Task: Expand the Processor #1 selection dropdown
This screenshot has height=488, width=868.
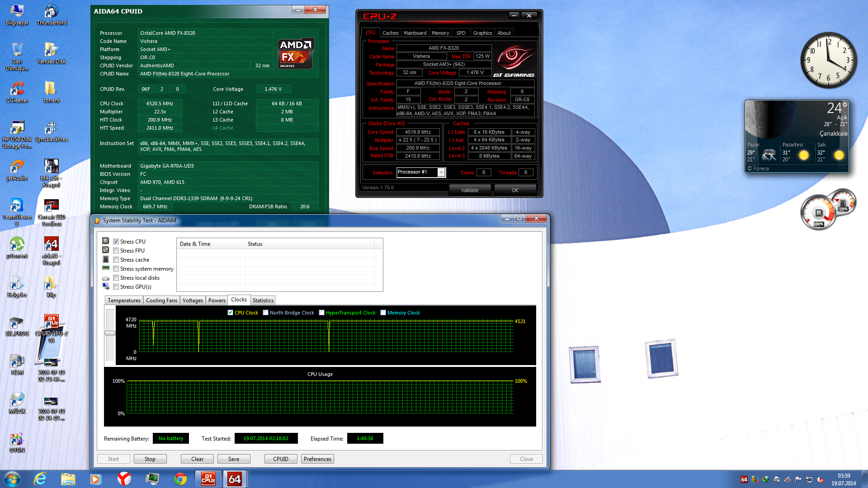Action: point(441,172)
